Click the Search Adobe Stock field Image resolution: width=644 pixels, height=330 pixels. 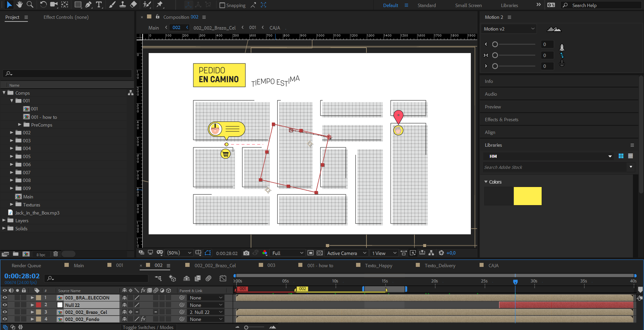click(555, 167)
